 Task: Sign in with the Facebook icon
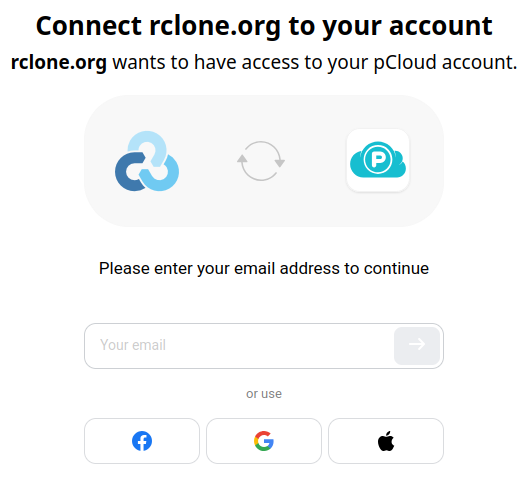[142, 441]
